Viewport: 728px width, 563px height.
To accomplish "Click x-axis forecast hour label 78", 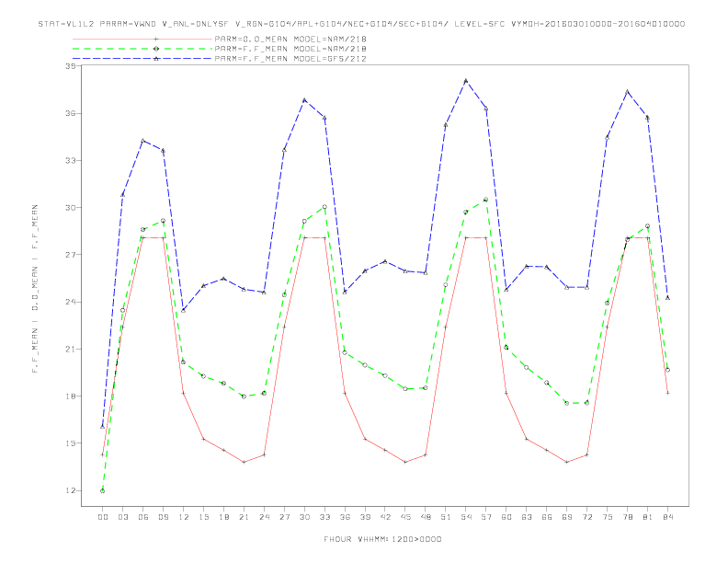I will point(628,517).
